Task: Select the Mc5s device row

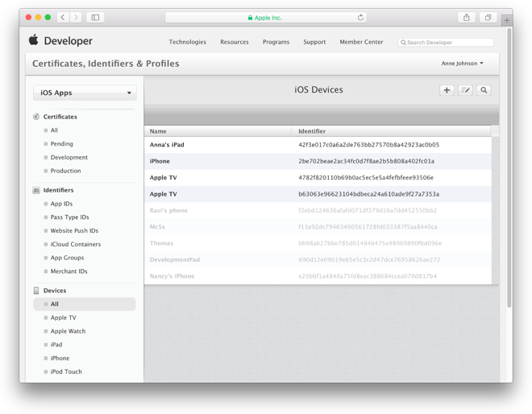Action: [x=318, y=227]
